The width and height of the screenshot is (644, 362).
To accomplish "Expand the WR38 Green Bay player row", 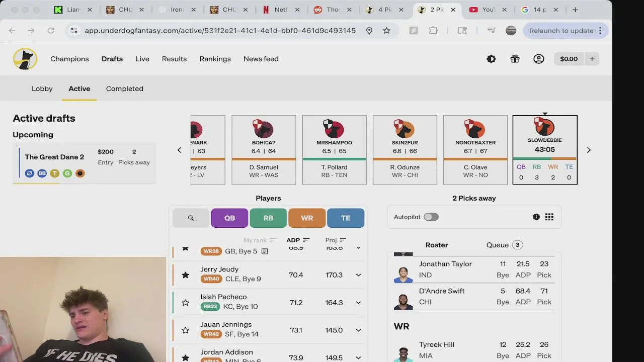I will click(358, 248).
